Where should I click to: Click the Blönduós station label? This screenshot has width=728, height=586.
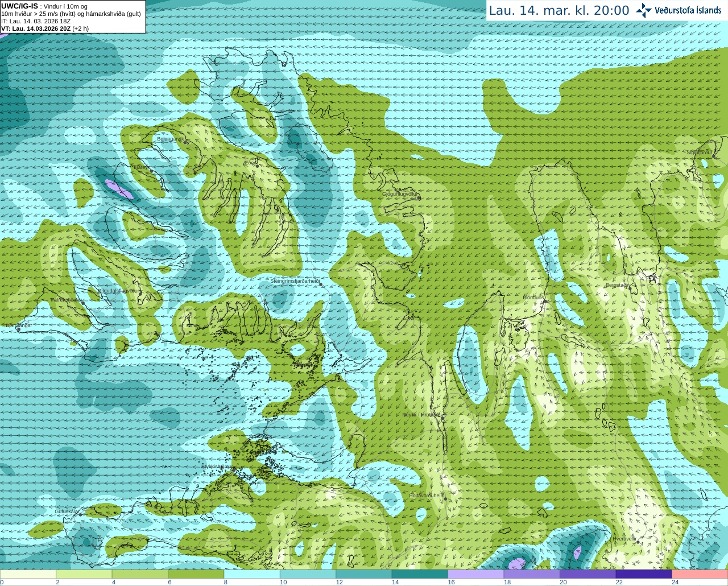(x=533, y=298)
